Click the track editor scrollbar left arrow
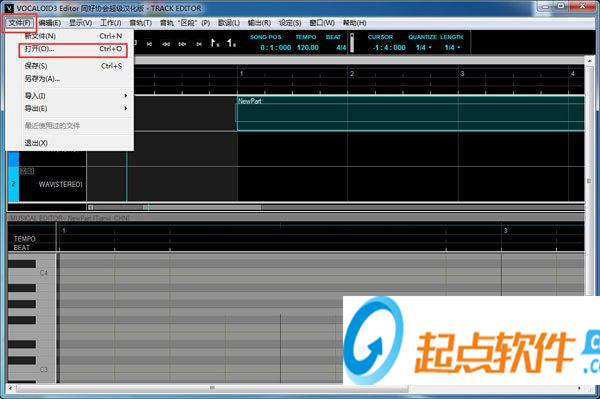Viewport: 600px width, 399px height. coord(91,207)
